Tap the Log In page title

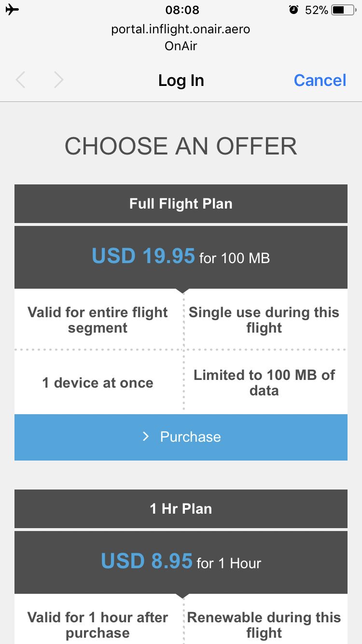(x=181, y=80)
